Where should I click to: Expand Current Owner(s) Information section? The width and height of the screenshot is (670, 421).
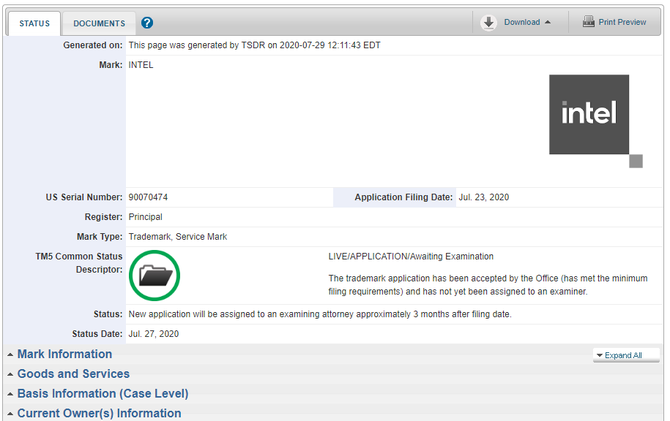99,413
